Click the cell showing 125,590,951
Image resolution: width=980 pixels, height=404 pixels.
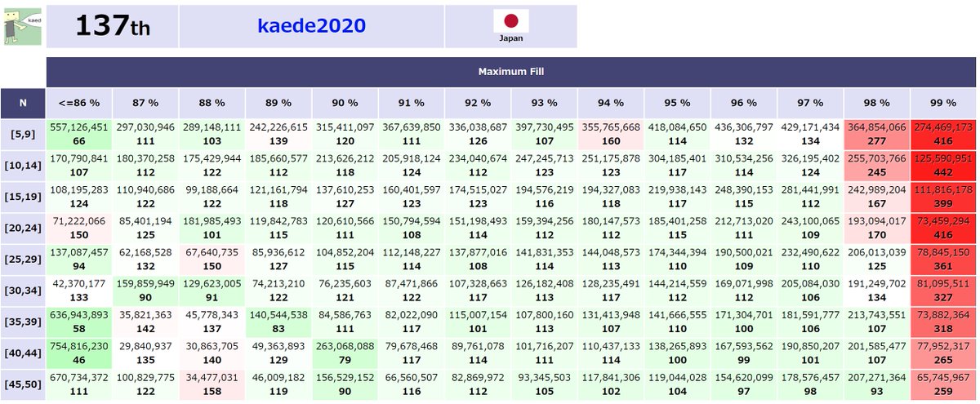(943, 165)
